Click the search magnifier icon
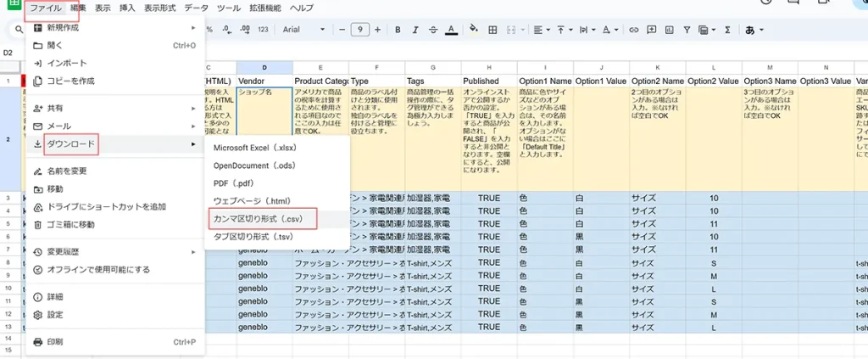The image size is (868, 359). point(19,30)
